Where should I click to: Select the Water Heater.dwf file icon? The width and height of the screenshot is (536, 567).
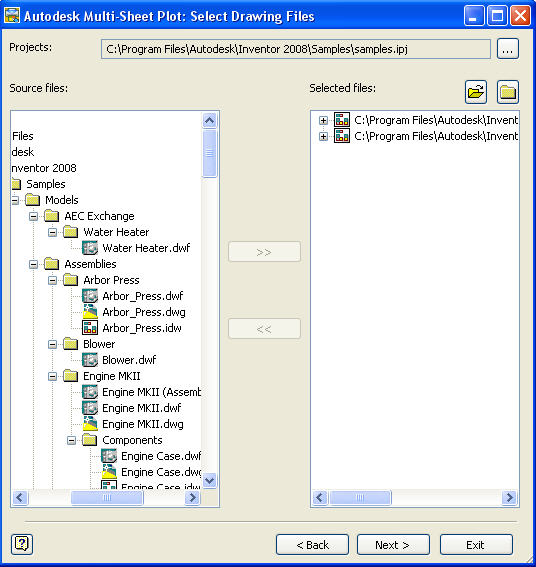click(90, 248)
